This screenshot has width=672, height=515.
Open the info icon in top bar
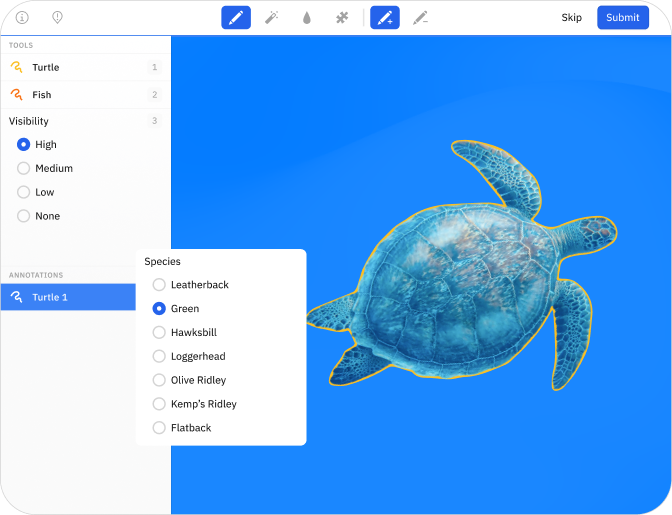tap(22, 18)
